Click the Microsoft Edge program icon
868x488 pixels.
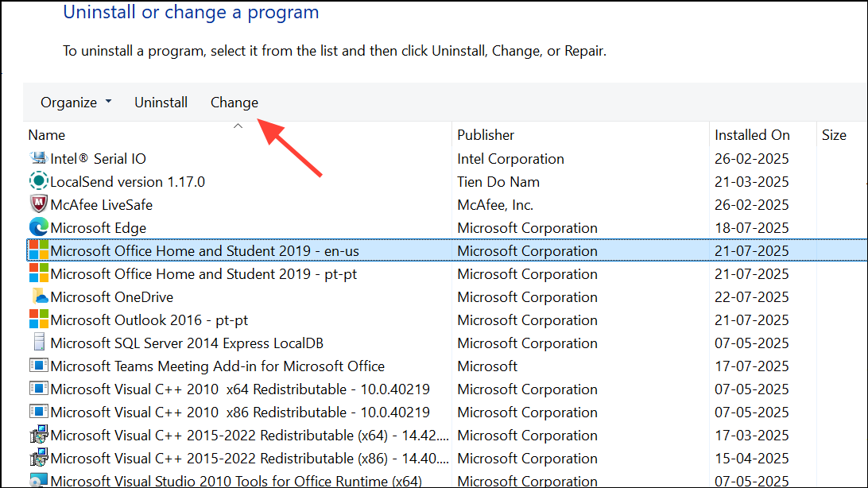coord(38,227)
